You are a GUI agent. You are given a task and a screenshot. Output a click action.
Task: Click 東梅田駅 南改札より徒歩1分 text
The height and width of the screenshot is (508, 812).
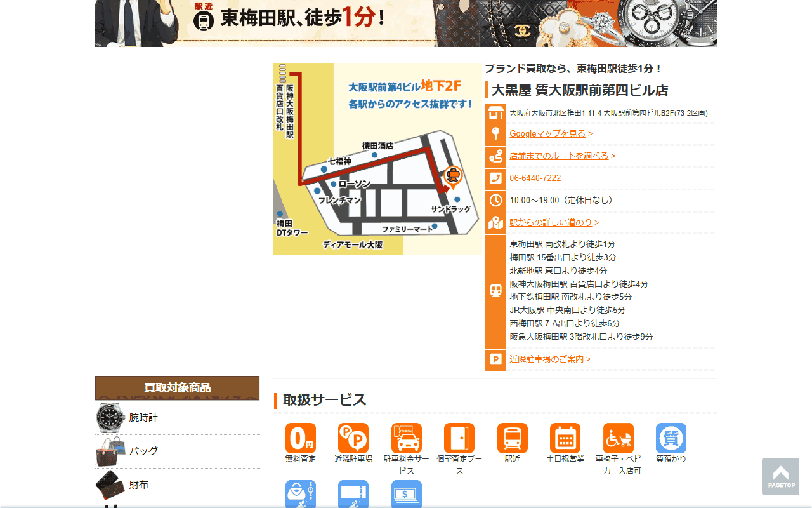563,244
